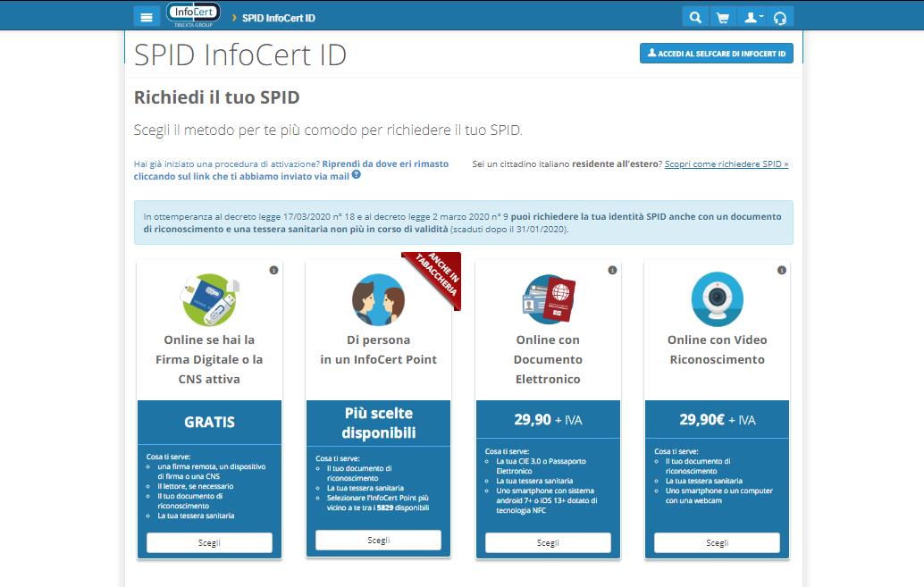
Task: Open the hamburger menu
Action: (147, 15)
